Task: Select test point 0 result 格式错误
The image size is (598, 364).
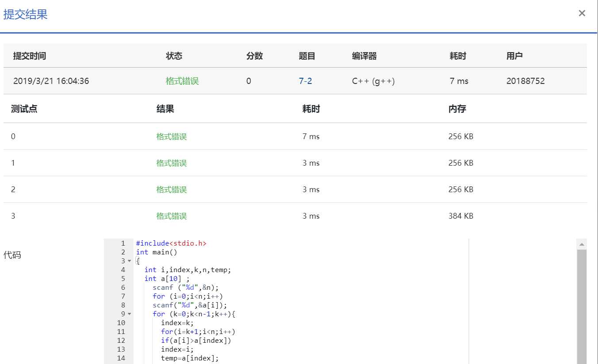Action: click(x=172, y=136)
